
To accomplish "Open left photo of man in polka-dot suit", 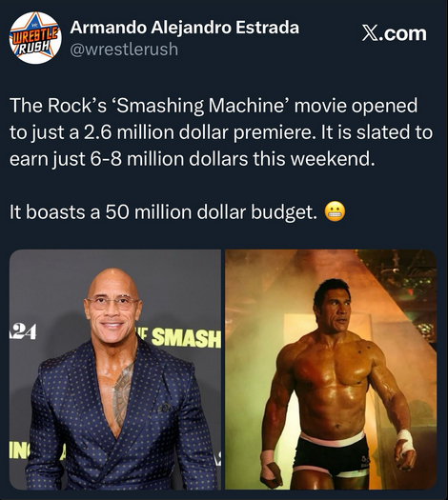I will (115, 370).
